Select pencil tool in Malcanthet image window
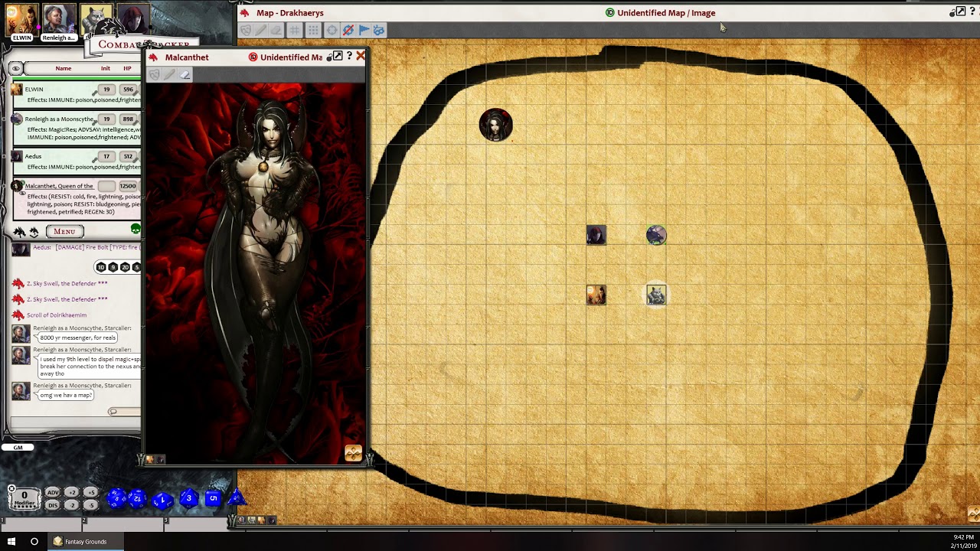 tap(169, 74)
